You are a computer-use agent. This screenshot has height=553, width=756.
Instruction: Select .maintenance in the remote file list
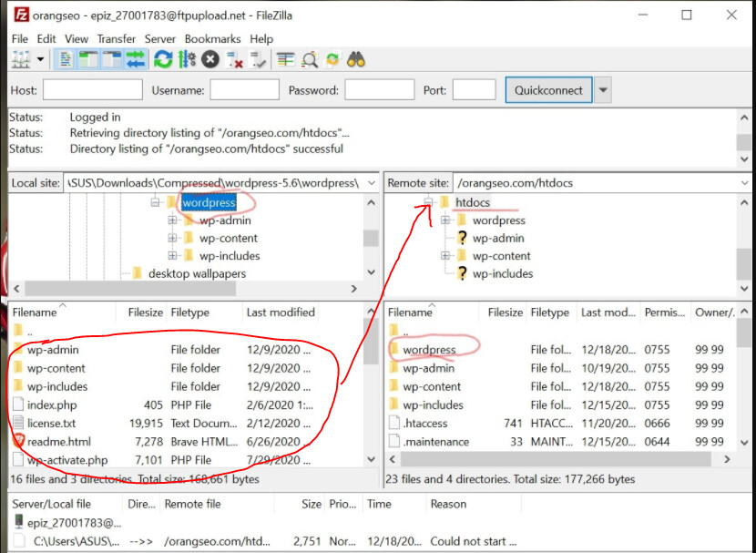tap(436, 442)
